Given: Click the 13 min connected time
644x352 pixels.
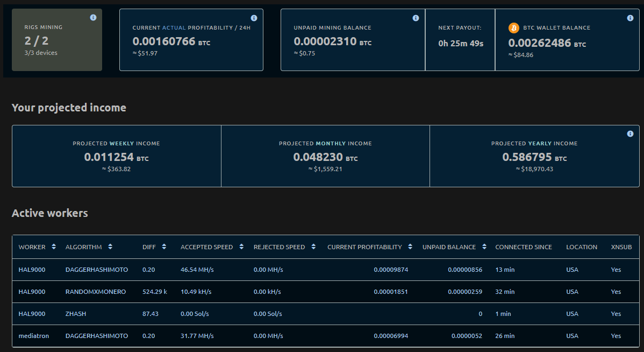Looking at the screenshot, I should 505,270.
